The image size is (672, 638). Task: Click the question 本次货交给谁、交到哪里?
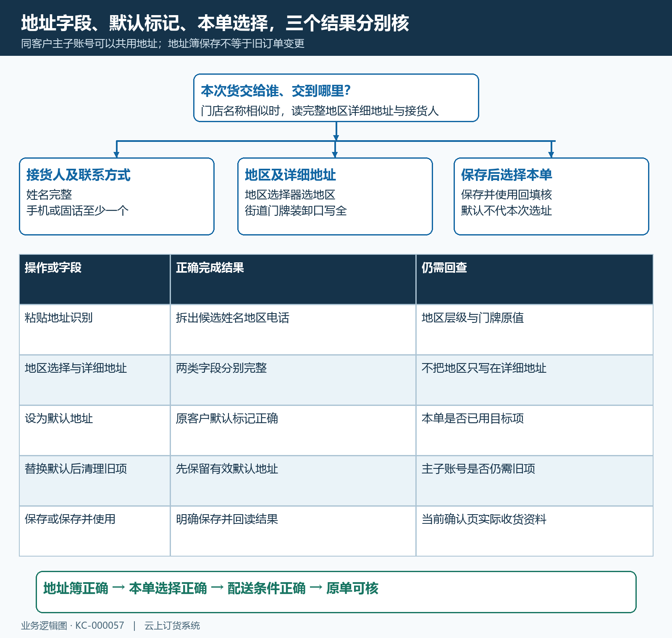pyautogui.click(x=276, y=91)
